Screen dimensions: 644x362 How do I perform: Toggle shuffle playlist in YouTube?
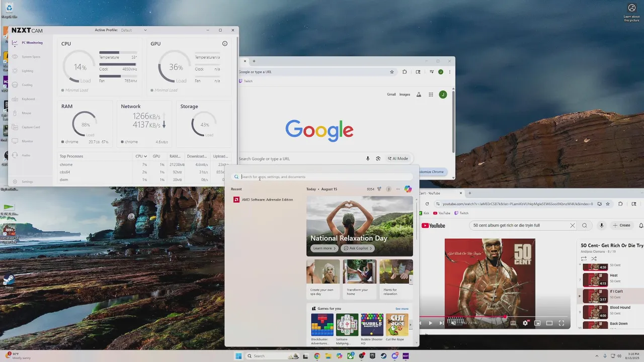click(594, 258)
